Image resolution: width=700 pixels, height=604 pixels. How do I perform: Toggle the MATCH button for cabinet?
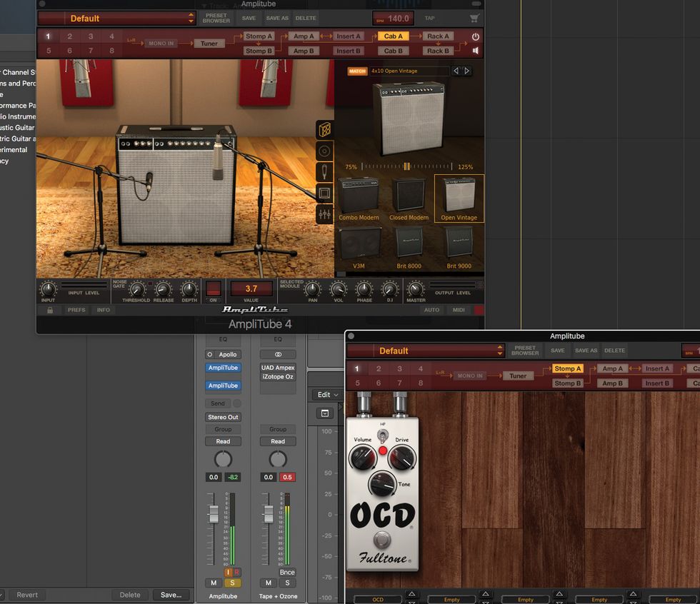click(x=357, y=71)
